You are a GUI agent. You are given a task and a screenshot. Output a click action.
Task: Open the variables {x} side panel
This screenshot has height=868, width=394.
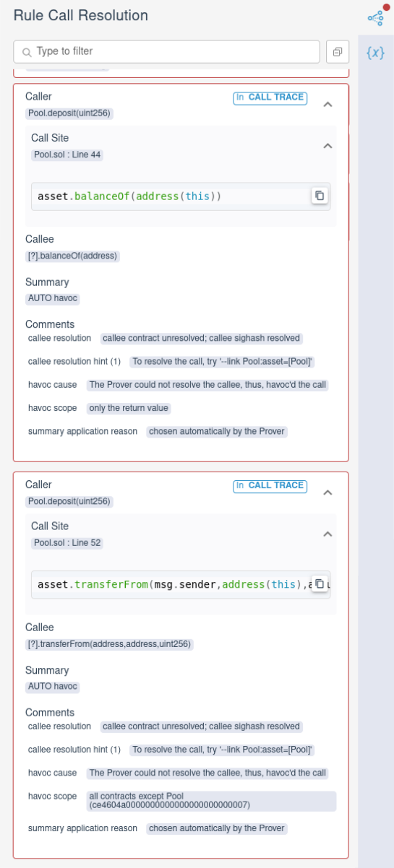[375, 53]
